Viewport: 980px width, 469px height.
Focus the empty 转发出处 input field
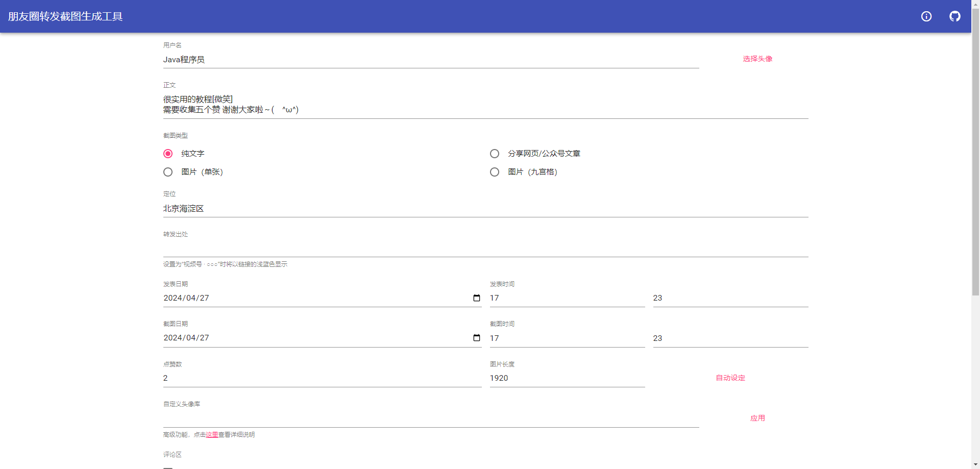485,249
